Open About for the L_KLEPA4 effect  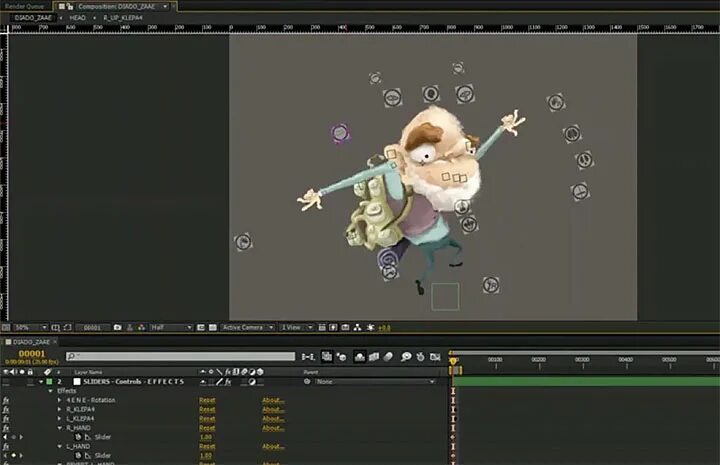[x=273, y=419]
